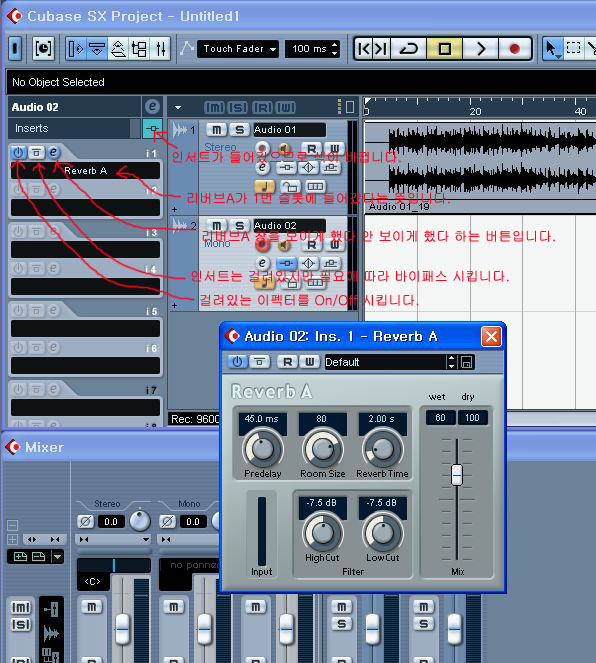The width and height of the screenshot is (596, 663).
Task: Click the wet/dry Mix fader handle
Action: coord(457,475)
